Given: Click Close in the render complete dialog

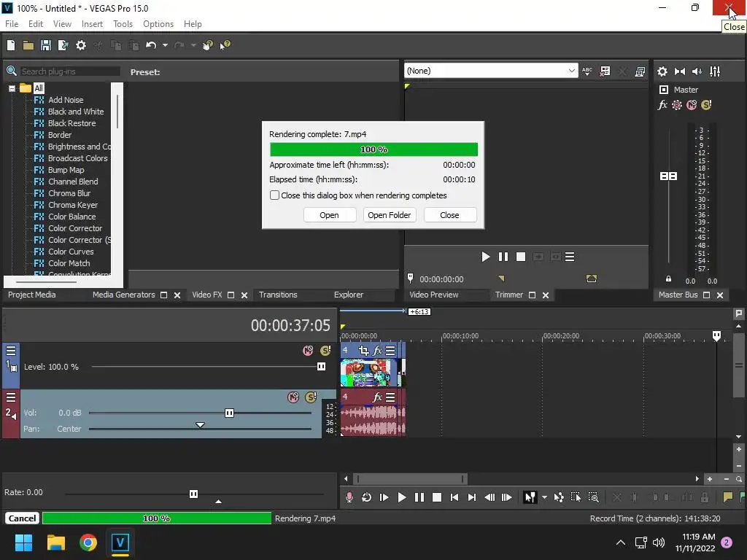Looking at the screenshot, I should (449, 215).
